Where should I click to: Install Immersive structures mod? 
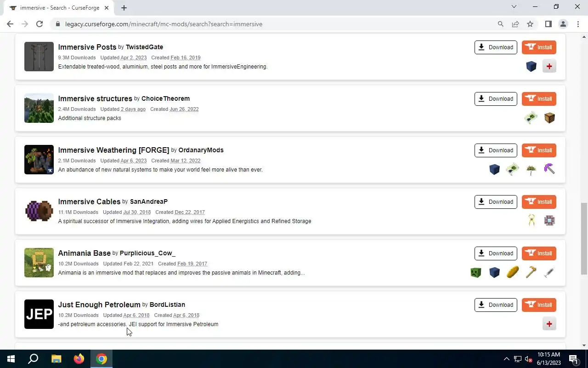[x=539, y=99]
